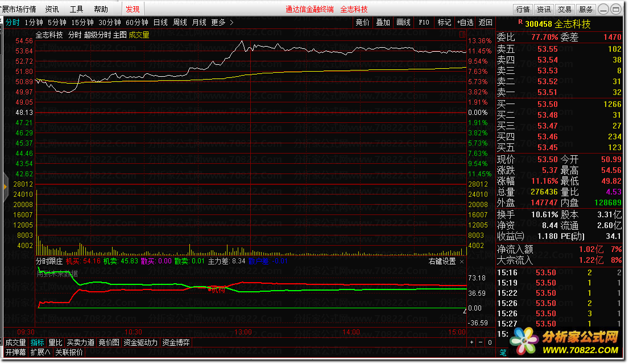Click the 换手 10.61% value

544,215
